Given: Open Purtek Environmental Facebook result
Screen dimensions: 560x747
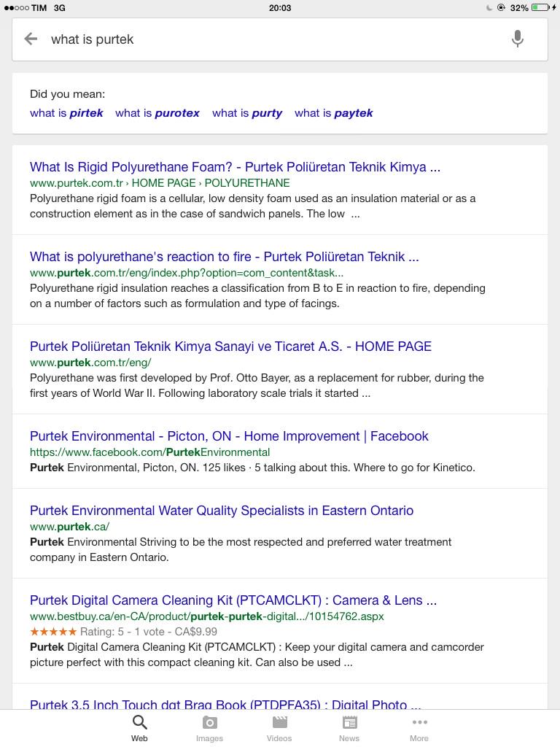Looking at the screenshot, I should tap(229, 436).
